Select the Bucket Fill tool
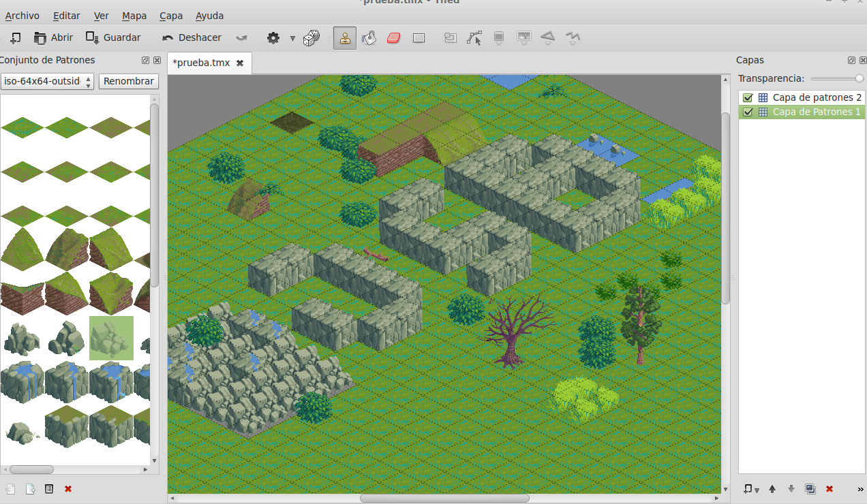 click(369, 38)
